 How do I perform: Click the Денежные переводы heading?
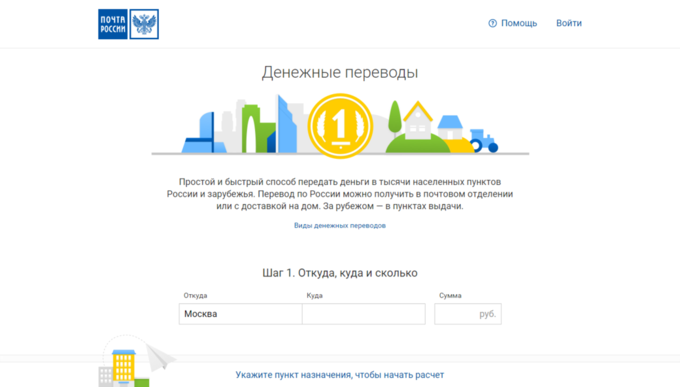click(340, 72)
